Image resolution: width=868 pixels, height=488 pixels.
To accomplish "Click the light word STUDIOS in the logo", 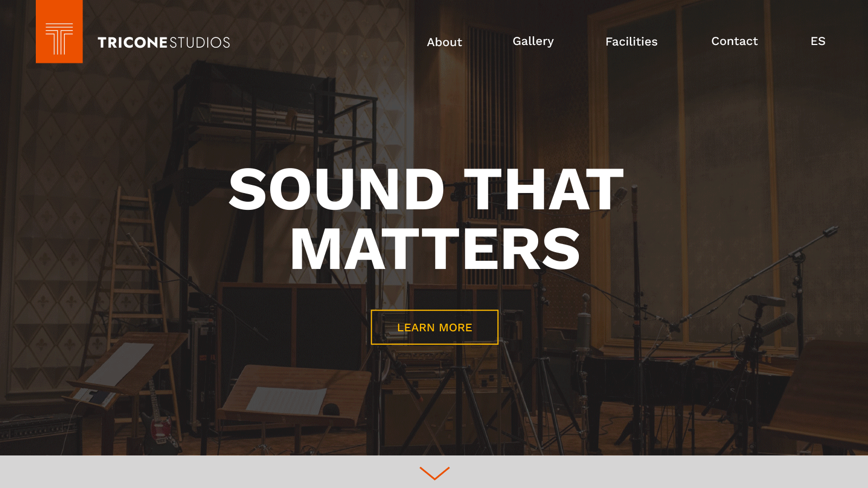I will click(200, 43).
